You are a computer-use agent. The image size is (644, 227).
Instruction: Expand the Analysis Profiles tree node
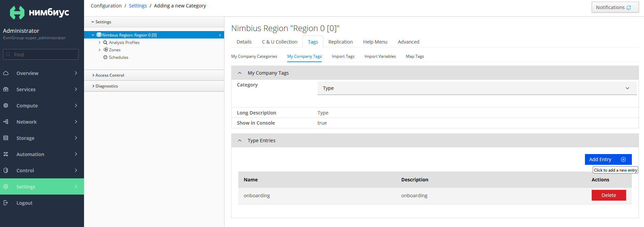pos(100,43)
